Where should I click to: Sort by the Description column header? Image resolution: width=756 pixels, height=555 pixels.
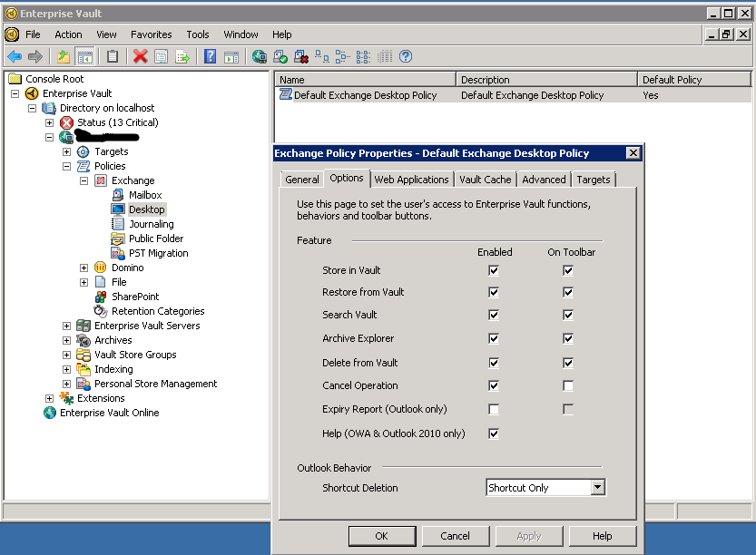(546, 80)
